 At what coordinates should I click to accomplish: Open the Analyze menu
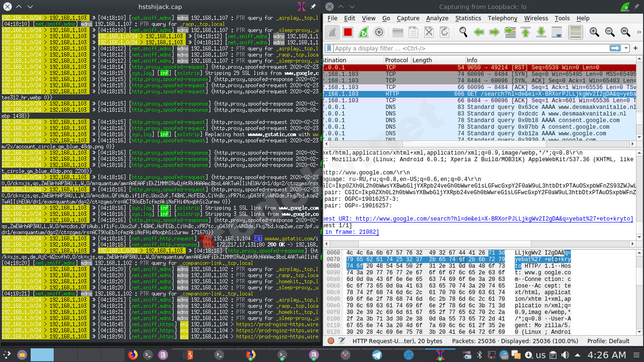point(437,18)
